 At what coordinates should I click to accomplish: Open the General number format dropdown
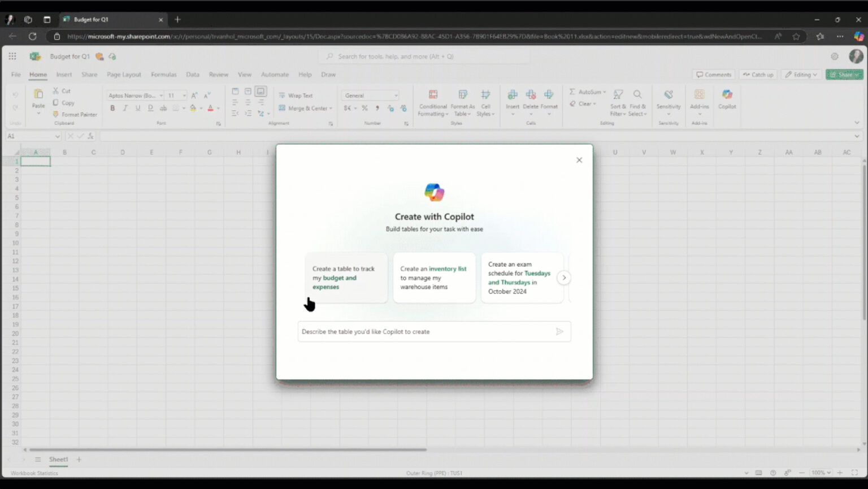(394, 95)
